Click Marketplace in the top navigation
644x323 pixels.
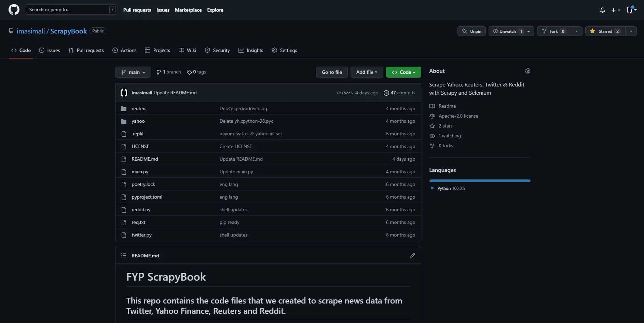point(188,10)
